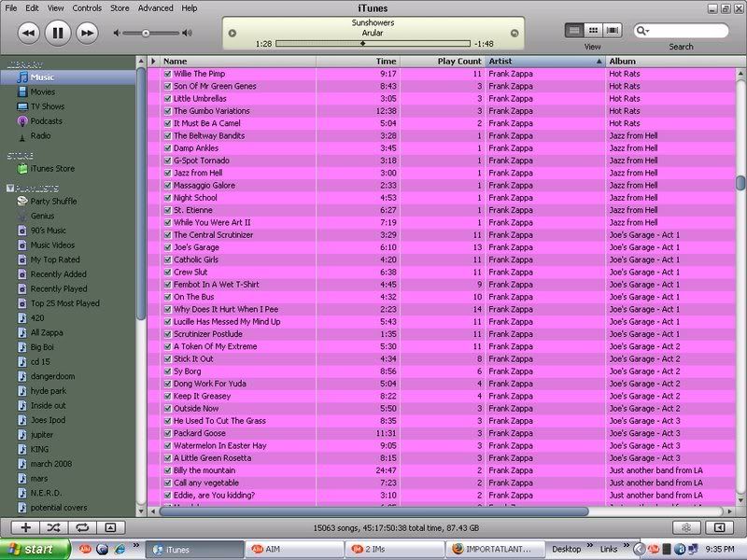747x560 pixels.
Task: Click the song list vertical scrollbar thumb
Action: point(740,183)
